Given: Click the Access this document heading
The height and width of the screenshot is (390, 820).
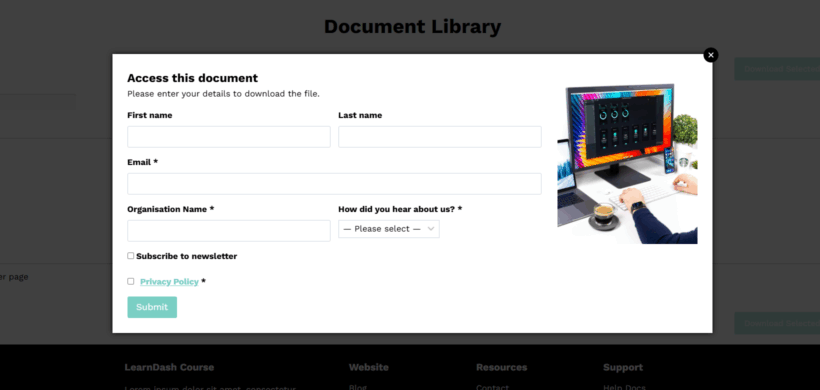Looking at the screenshot, I should [192, 78].
